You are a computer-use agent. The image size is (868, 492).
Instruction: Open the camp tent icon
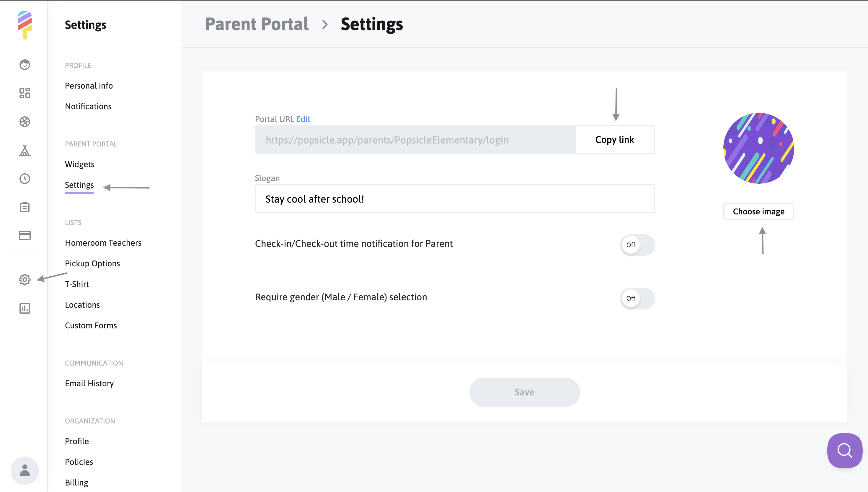[x=25, y=150]
